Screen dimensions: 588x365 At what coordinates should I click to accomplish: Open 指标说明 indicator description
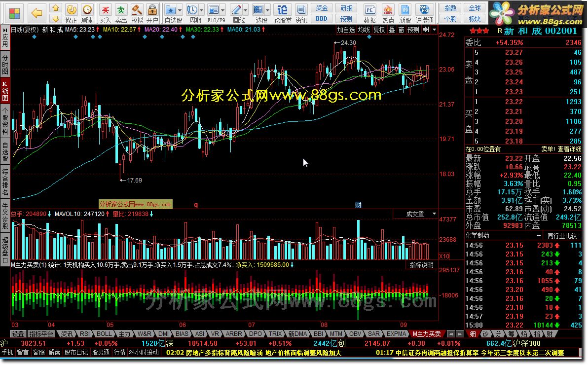(421, 265)
